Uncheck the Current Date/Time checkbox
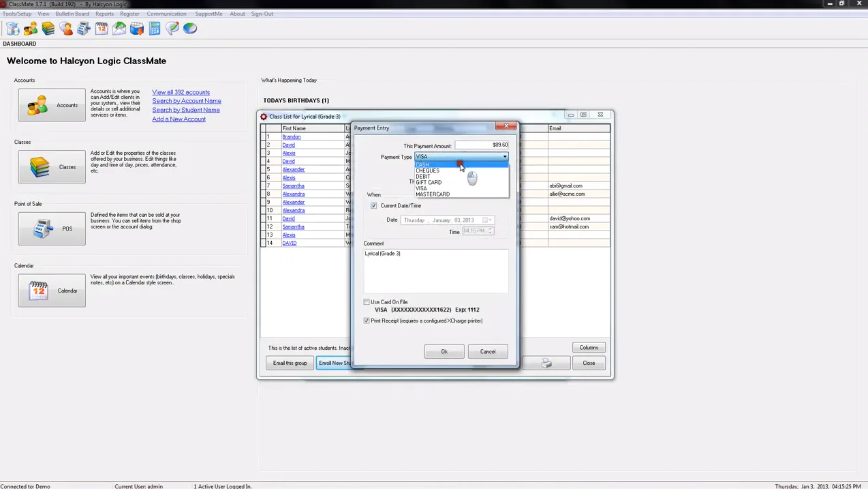Image resolution: width=868 pixels, height=489 pixels. (x=373, y=206)
